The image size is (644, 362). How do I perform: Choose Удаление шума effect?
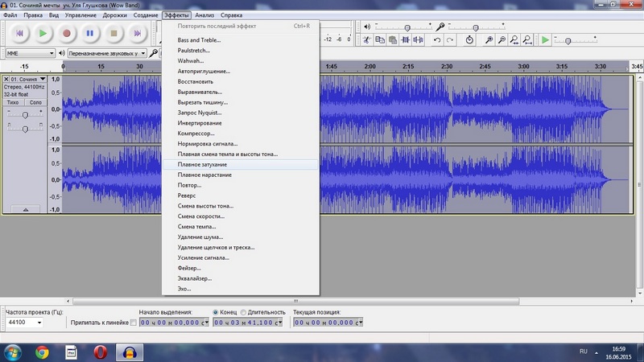241,237
